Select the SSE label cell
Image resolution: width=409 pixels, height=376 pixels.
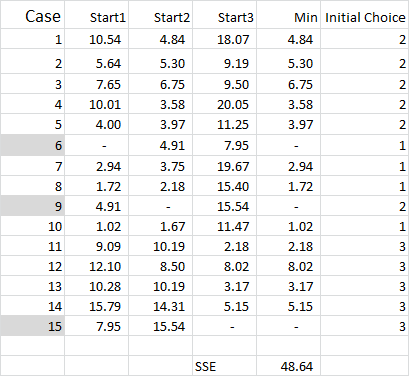tap(225, 366)
